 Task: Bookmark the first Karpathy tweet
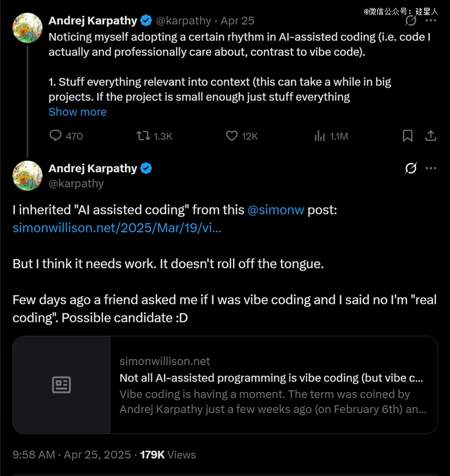407,135
